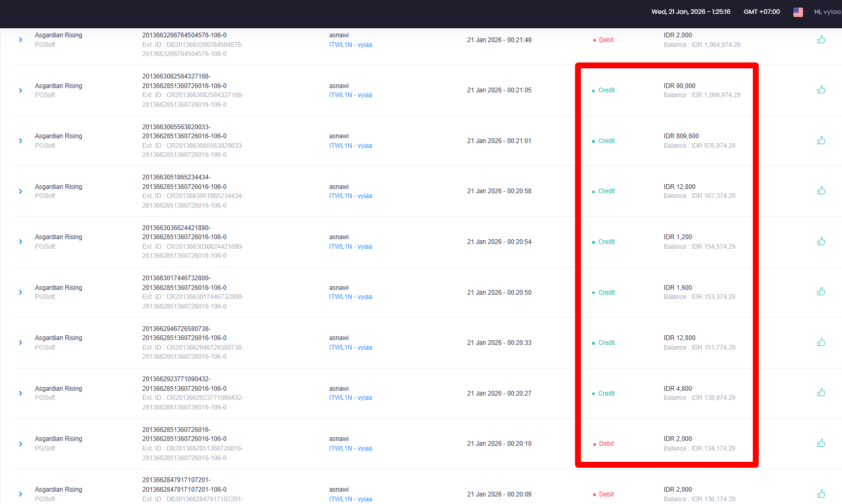Click thumbs-up icon for 00:20:33 row
This screenshot has height=504, width=842.
pos(821,342)
